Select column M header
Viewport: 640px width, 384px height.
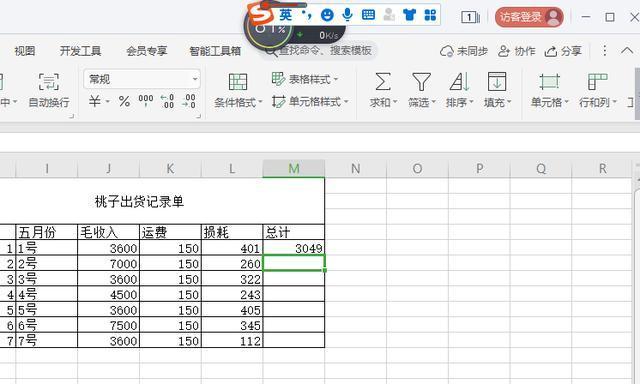tap(294, 169)
